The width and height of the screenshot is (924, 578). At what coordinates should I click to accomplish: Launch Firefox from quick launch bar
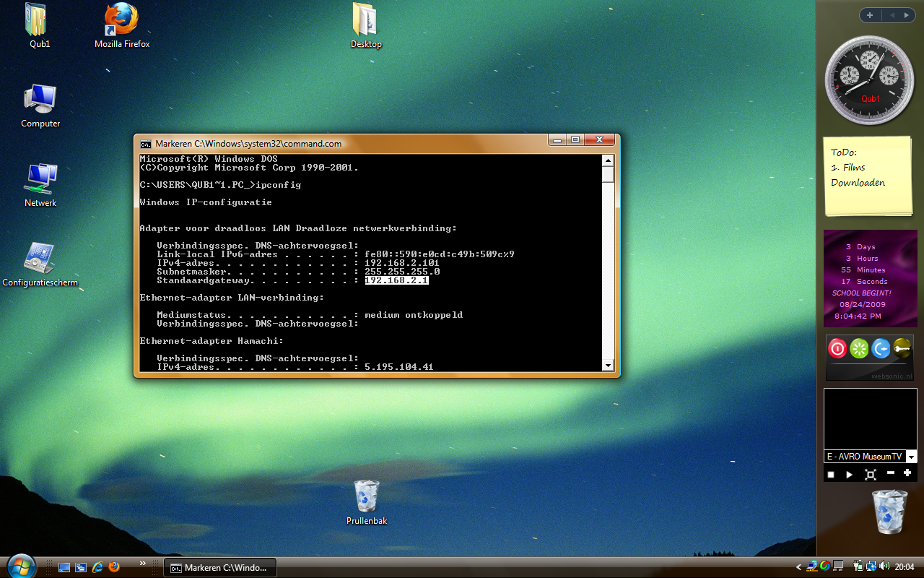click(x=114, y=567)
